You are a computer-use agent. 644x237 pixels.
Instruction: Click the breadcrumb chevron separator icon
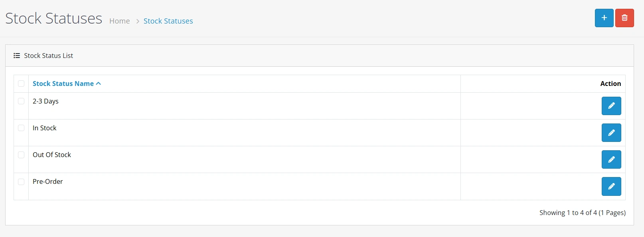point(138,21)
